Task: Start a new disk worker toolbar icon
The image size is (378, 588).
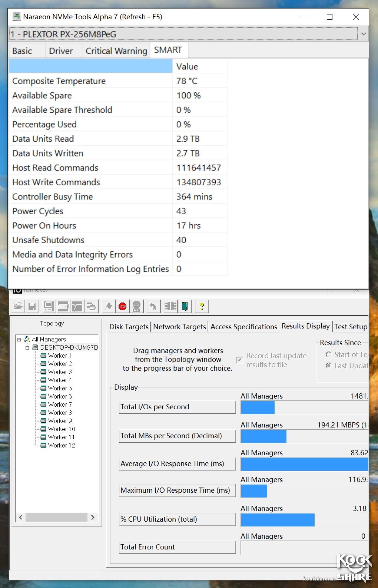Action: [x=63, y=306]
